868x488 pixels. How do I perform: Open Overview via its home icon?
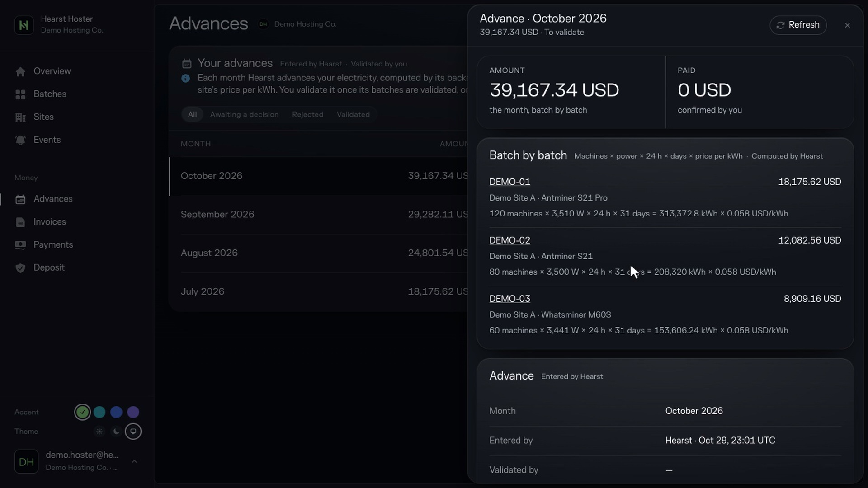(x=20, y=71)
